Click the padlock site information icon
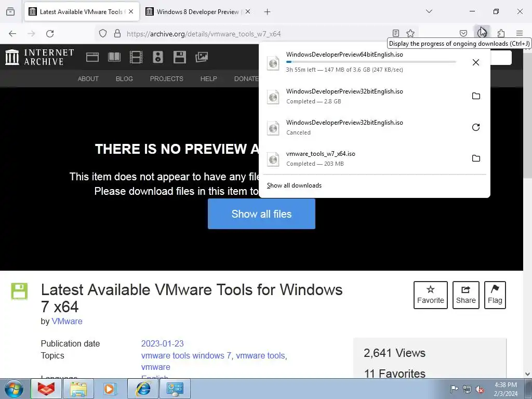 pyautogui.click(x=117, y=33)
